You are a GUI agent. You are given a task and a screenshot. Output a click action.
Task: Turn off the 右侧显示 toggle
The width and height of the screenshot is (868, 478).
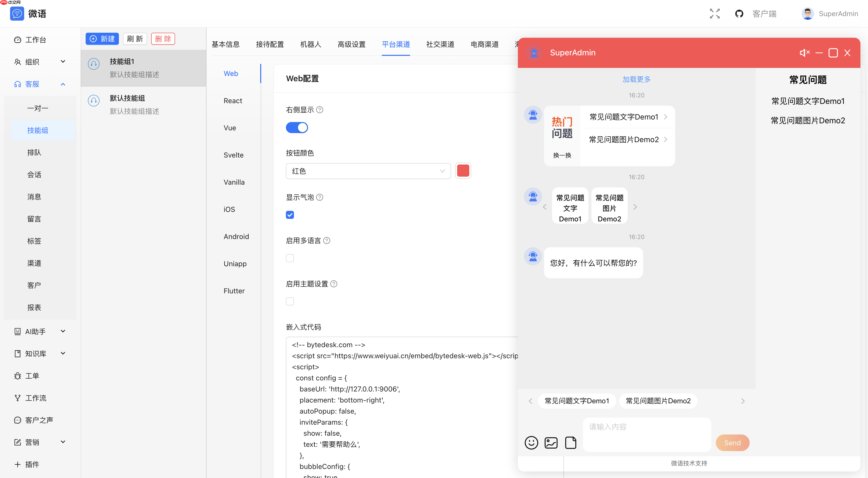pyautogui.click(x=297, y=128)
